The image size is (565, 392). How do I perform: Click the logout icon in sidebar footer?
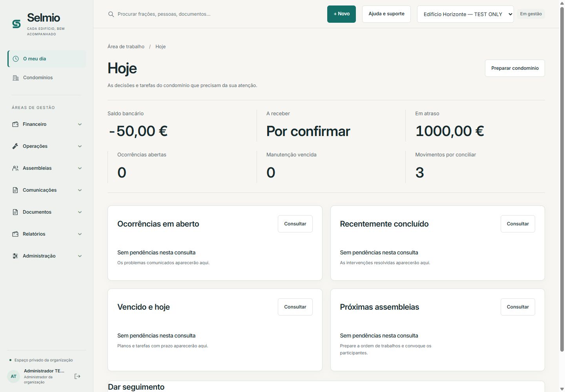coord(77,376)
